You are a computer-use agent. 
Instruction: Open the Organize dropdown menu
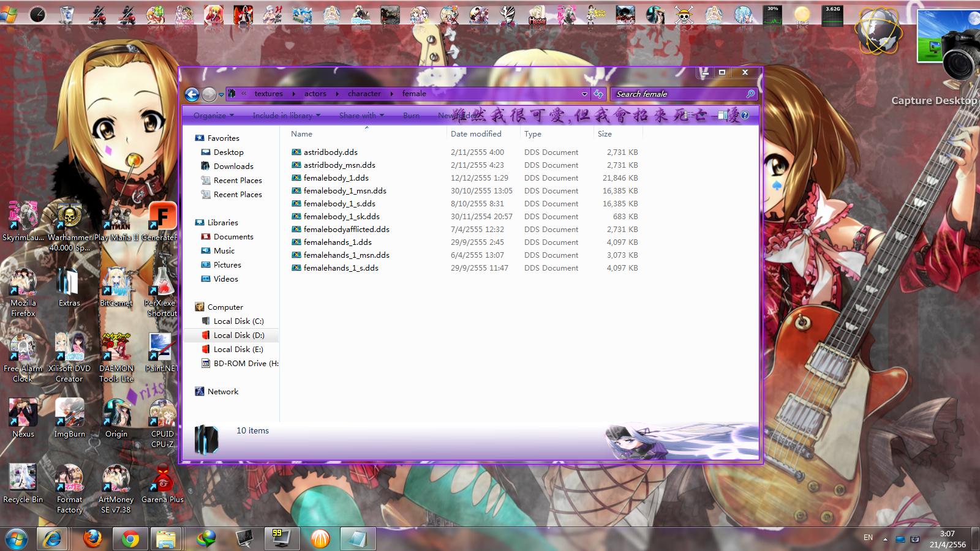pos(214,115)
